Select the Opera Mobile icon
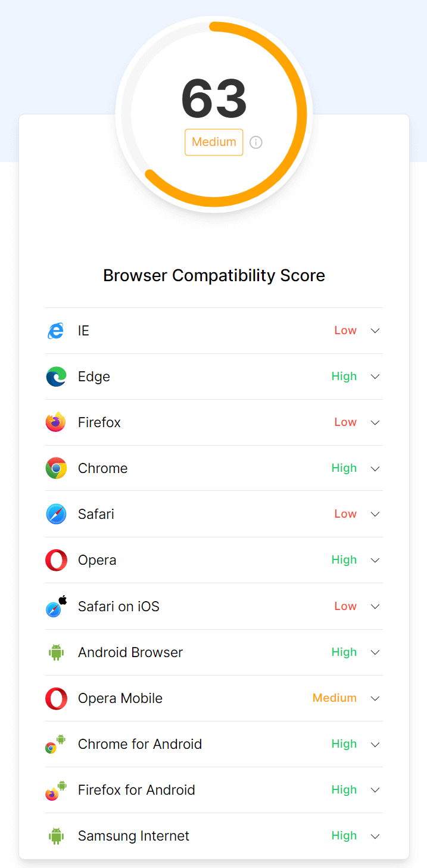 [x=57, y=698]
